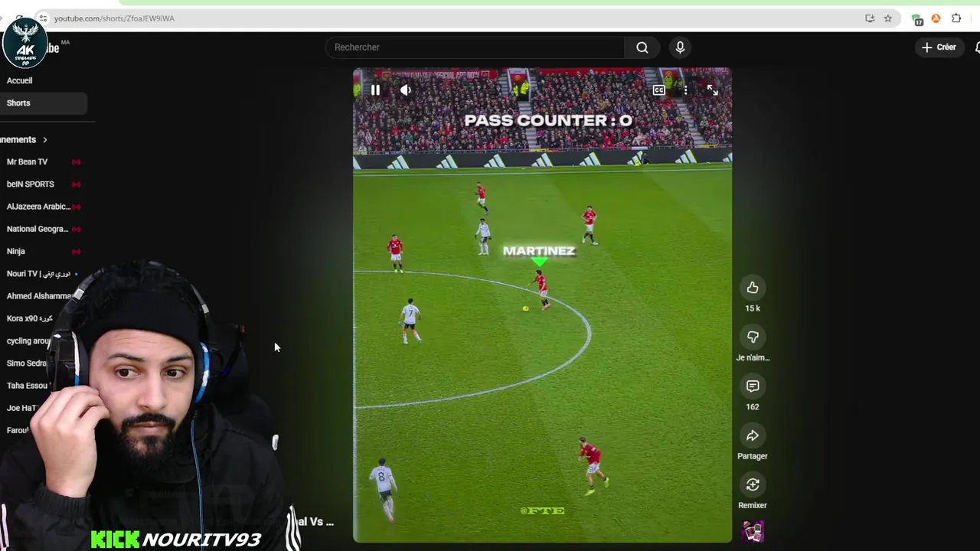Remix this Short

[753, 484]
